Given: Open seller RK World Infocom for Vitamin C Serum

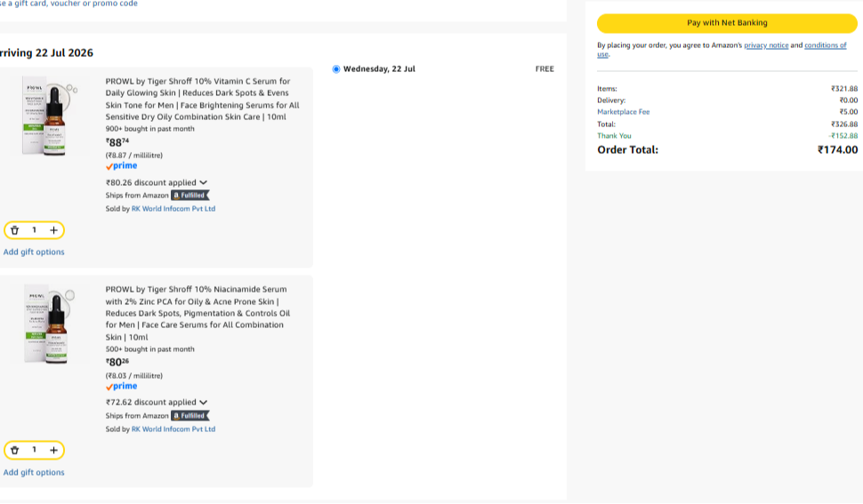Looking at the screenshot, I should (x=173, y=209).
